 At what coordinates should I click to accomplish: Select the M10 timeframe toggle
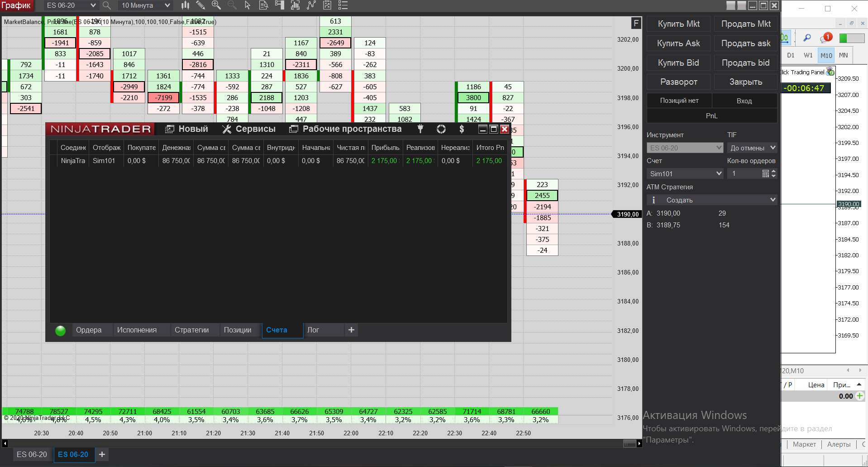pyautogui.click(x=826, y=55)
